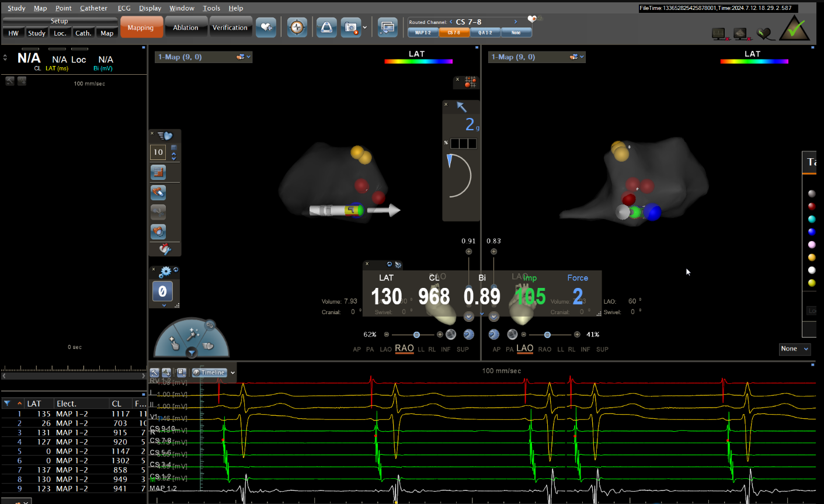Click the Cath. setup button

(x=83, y=33)
